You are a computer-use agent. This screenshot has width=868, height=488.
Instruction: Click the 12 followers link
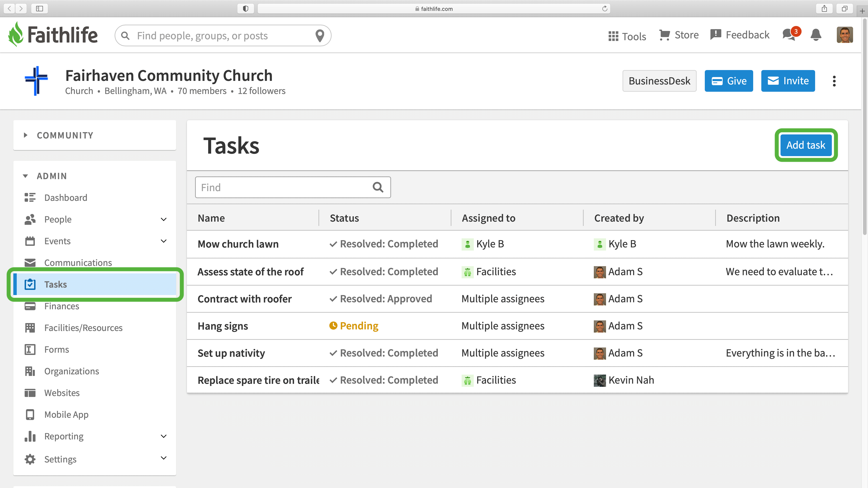click(x=262, y=91)
